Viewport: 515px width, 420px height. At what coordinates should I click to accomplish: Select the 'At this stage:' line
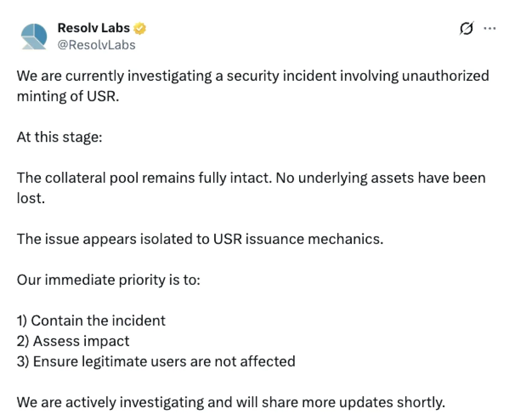[60, 137]
